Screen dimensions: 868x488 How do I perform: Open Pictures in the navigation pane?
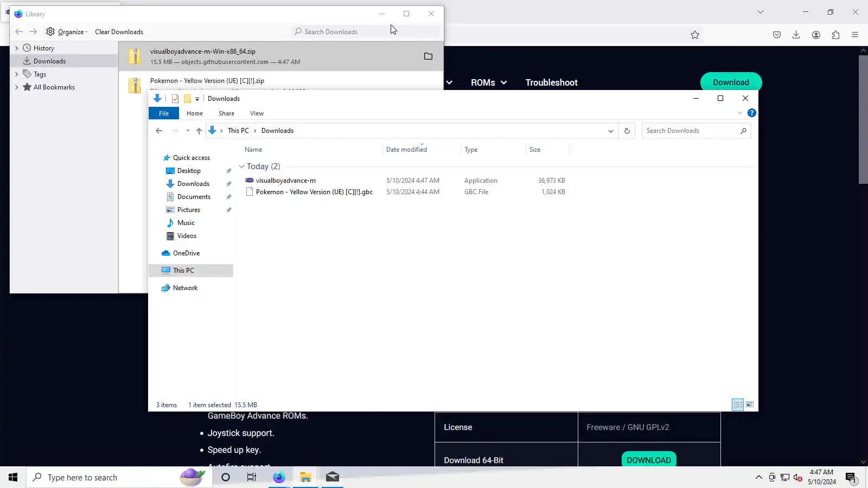(x=188, y=210)
